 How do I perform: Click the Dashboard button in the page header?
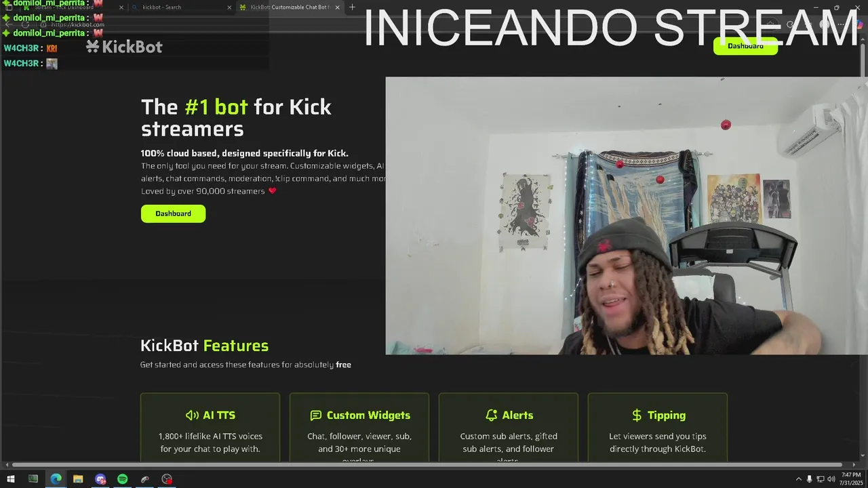click(745, 46)
